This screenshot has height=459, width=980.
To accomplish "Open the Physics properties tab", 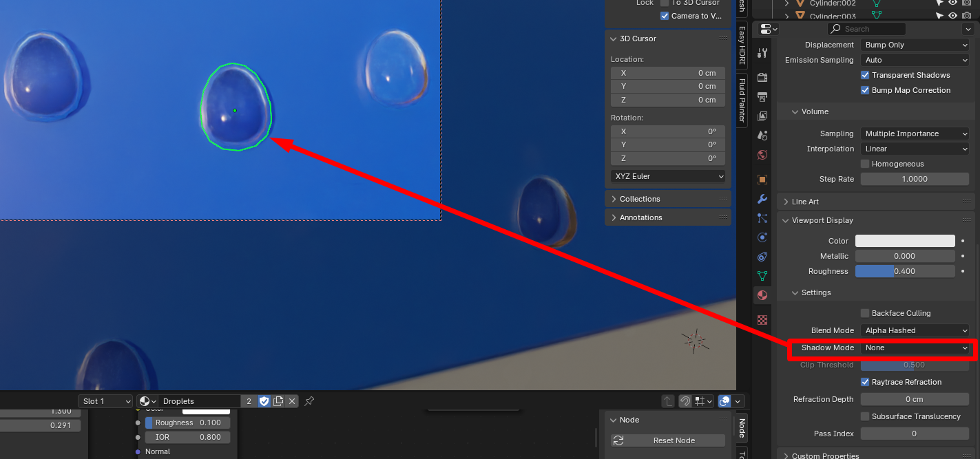I will (762, 237).
